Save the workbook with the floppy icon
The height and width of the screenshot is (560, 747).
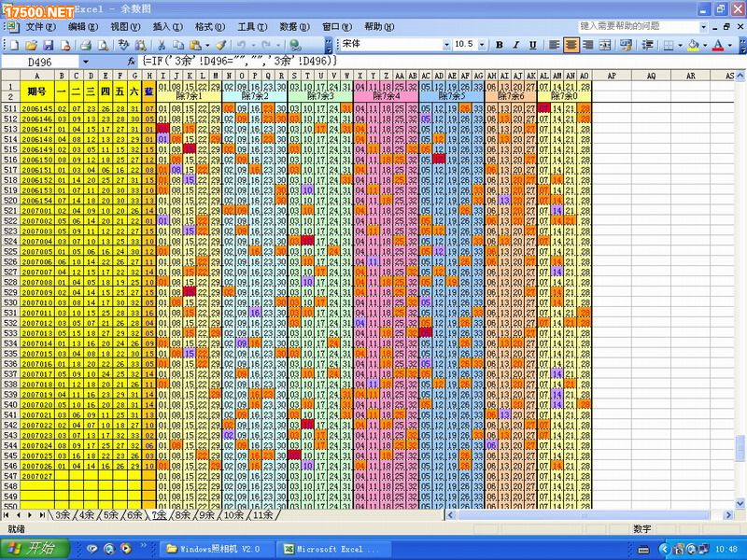point(49,45)
